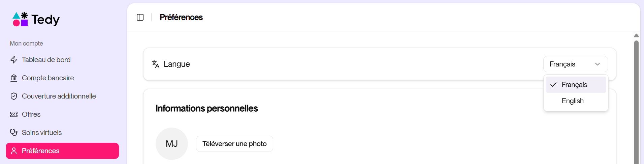
Task: Click the Tedy logo icon
Action: (20, 19)
